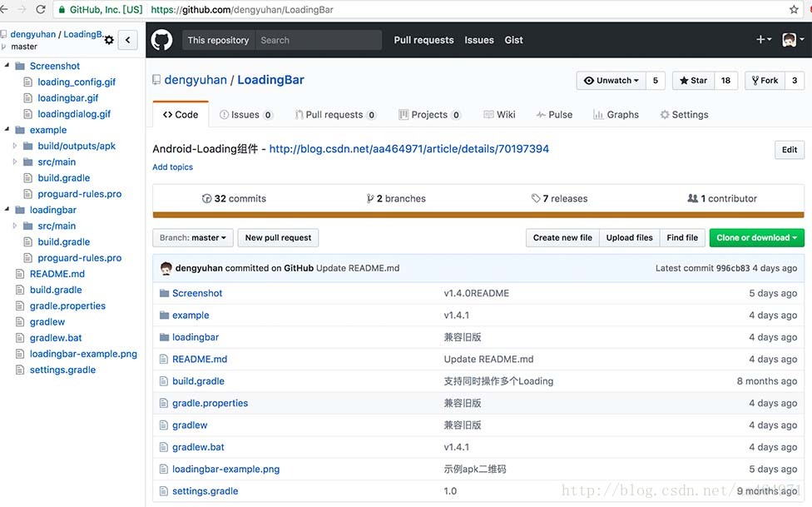Viewport: 812px width, 507px height.
Task: Collapse the Screenshot folder in sidebar tree
Action: 7,65
